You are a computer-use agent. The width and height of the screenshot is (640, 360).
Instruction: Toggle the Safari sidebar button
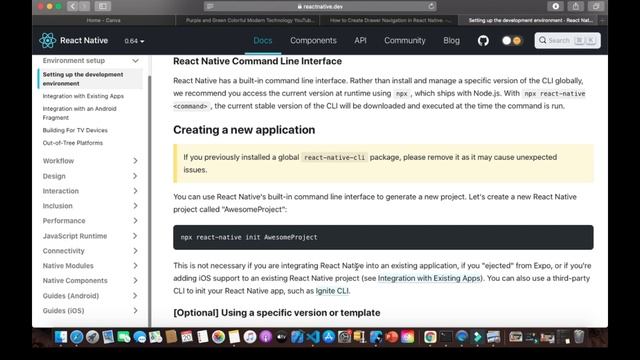coord(103,6)
